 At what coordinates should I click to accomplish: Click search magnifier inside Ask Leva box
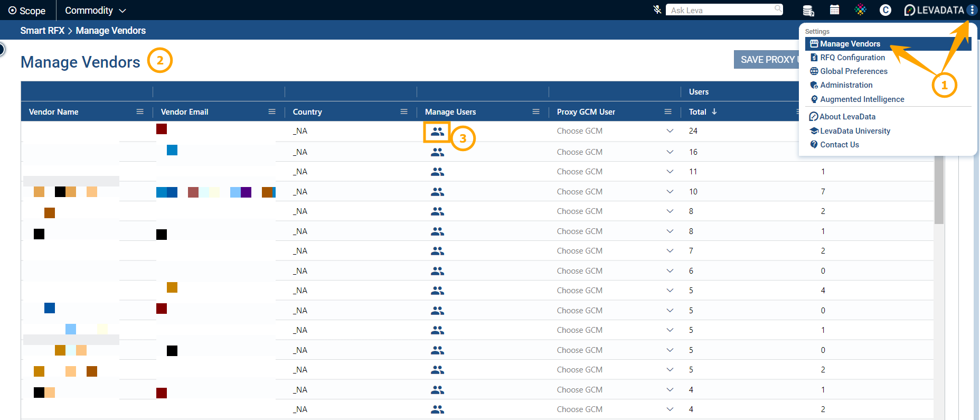778,9
